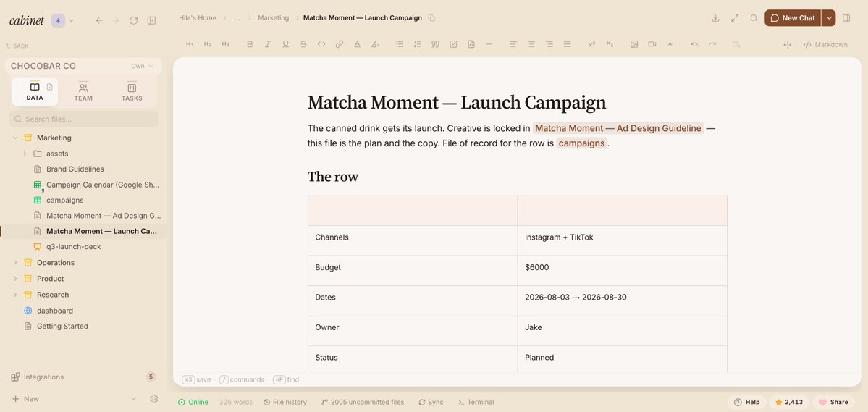Apply Heading 2 formatting
The height and width of the screenshot is (412, 868).
(x=208, y=44)
